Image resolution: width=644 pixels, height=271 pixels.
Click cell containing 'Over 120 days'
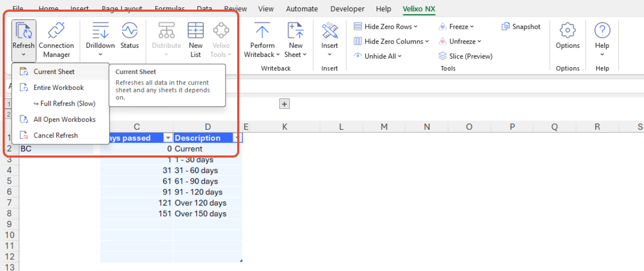point(208,203)
